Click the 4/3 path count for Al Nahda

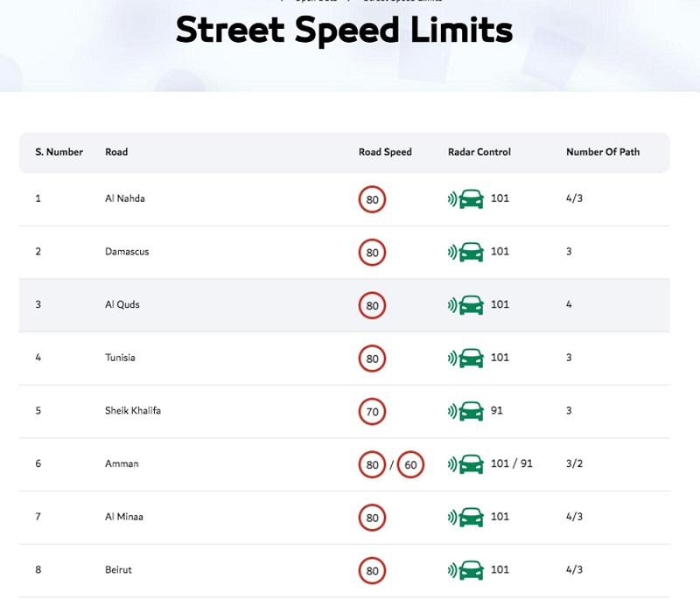click(x=574, y=199)
